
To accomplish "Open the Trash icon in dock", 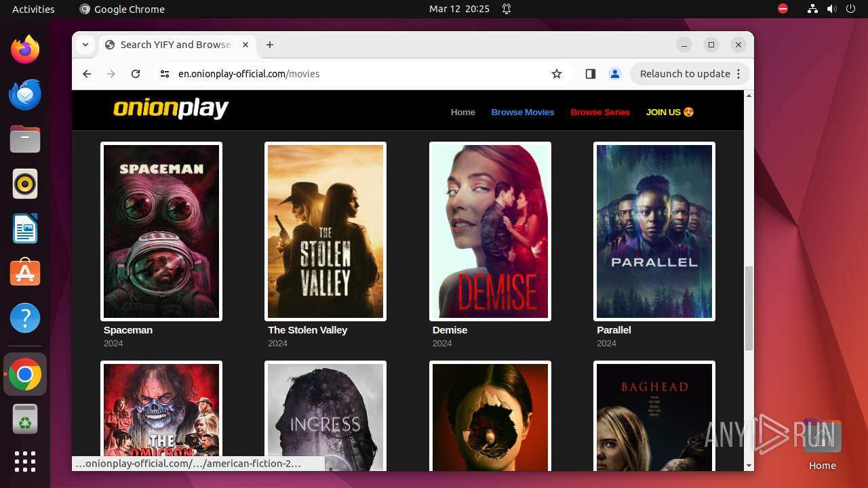I will 25,420.
